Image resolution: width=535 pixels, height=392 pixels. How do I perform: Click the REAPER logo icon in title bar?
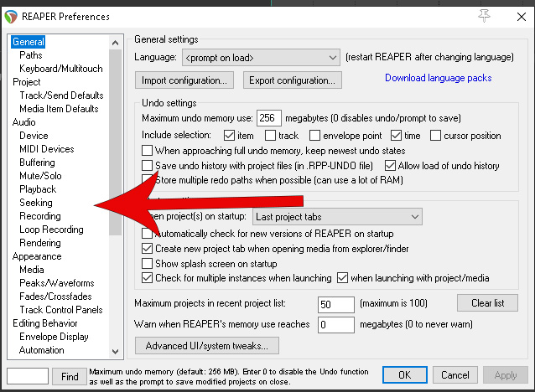(x=11, y=17)
